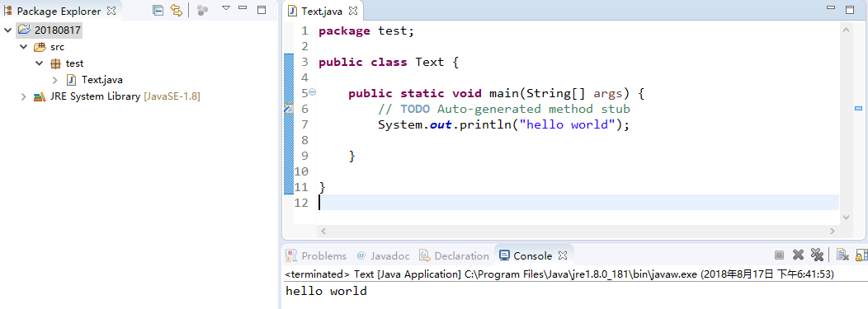
Task: Open Package Explorer view menu triangle
Action: [225, 8]
